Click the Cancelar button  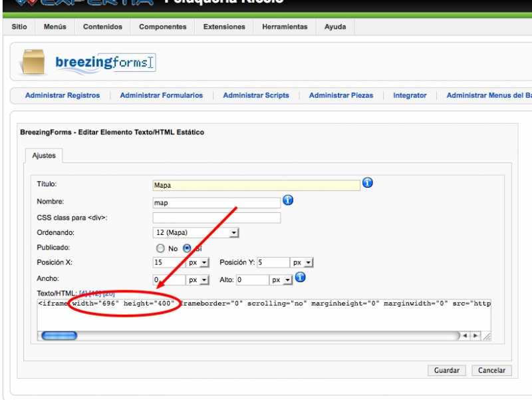[x=491, y=370]
